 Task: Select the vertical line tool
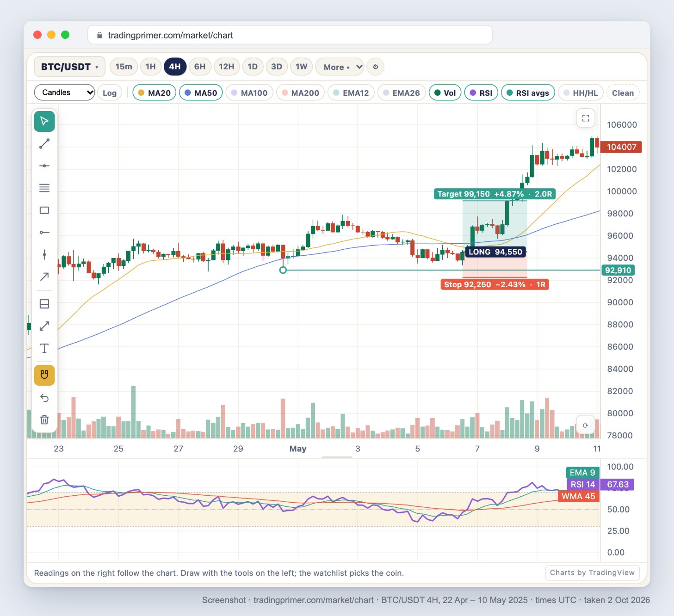click(x=44, y=255)
